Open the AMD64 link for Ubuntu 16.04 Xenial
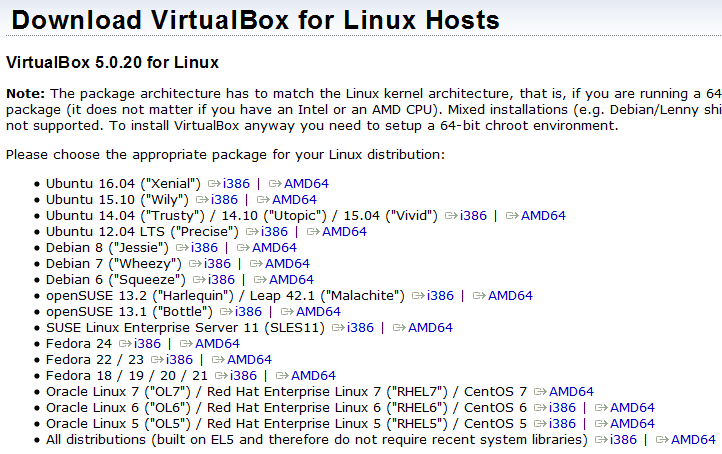This screenshot has height=454, width=722. [306, 184]
